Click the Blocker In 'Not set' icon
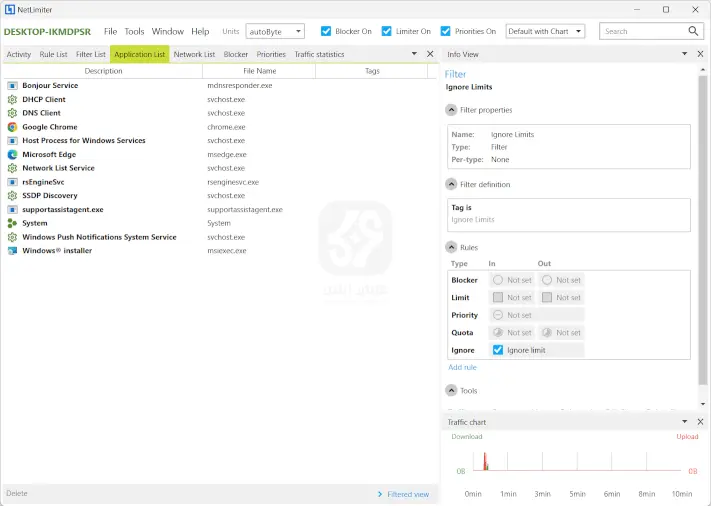Viewport: 711px width, 506px height. [498, 280]
